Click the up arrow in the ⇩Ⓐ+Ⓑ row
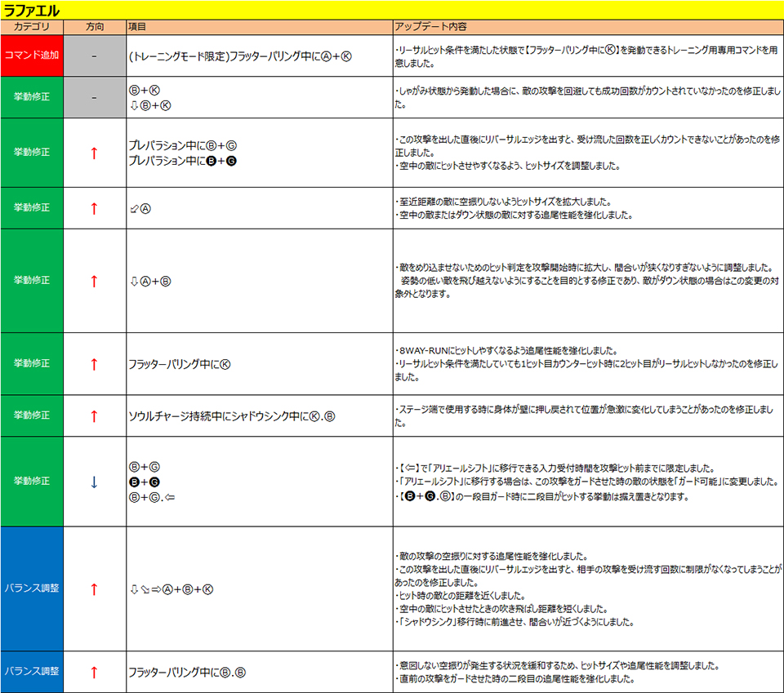 [x=94, y=281]
